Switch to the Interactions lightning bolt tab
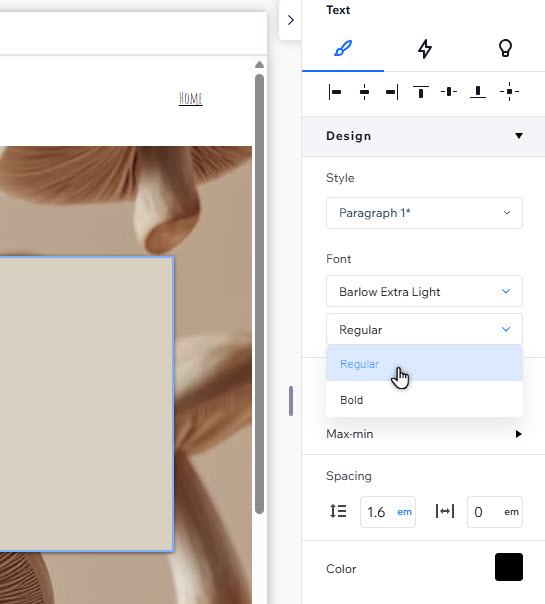 424,49
